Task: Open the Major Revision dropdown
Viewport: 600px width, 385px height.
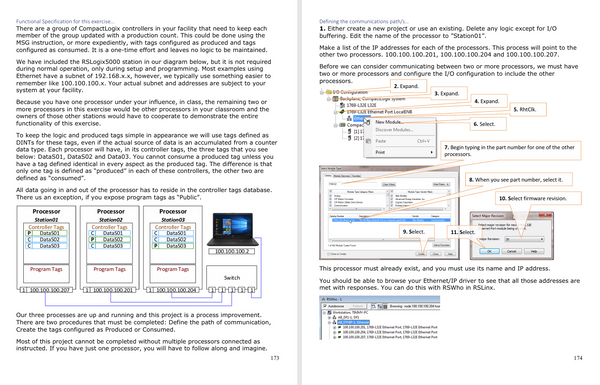Action: coord(524,239)
